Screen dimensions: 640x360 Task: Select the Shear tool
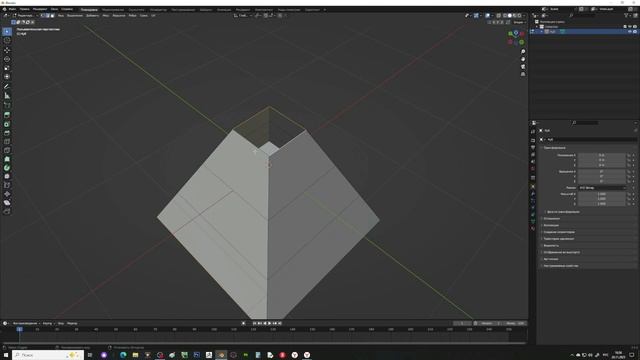click(x=7, y=203)
